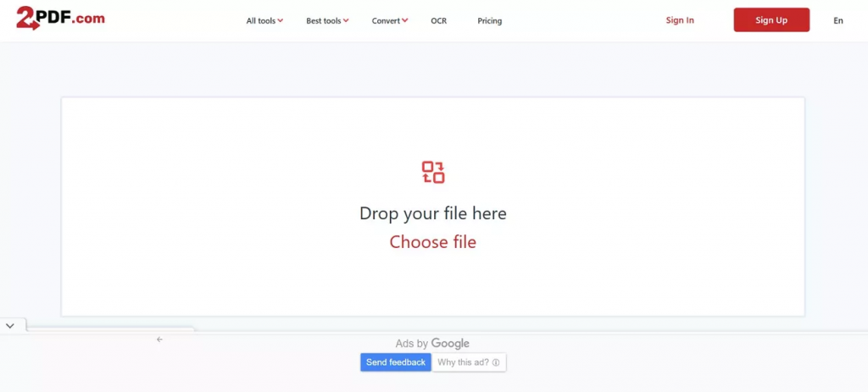Collapse the ad panel with chevron tab
The height and width of the screenshot is (392, 868).
click(10, 326)
